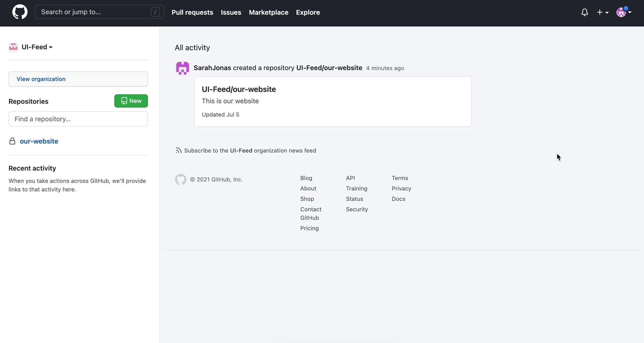This screenshot has width=644, height=343.
Task: Open the Blog footer link
Action: point(306,178)
